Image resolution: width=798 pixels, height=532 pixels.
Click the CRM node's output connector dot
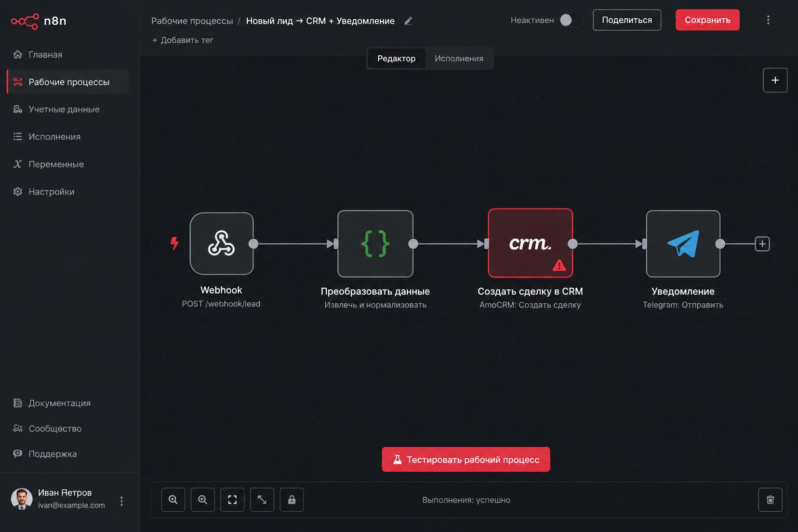(x=573, y=244)
